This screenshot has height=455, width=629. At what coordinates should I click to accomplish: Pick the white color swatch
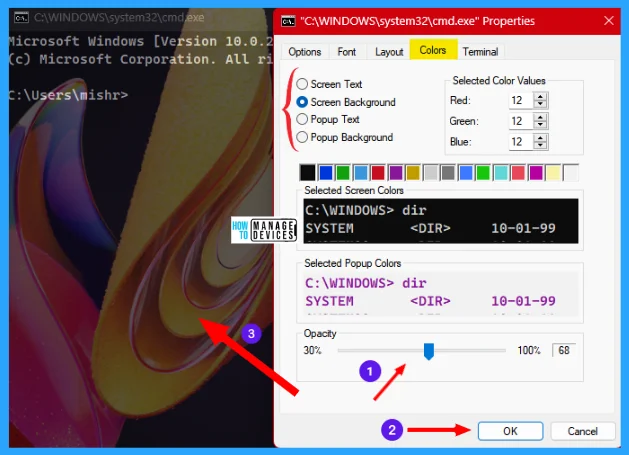pyautogui.click(x=571, y=173)
